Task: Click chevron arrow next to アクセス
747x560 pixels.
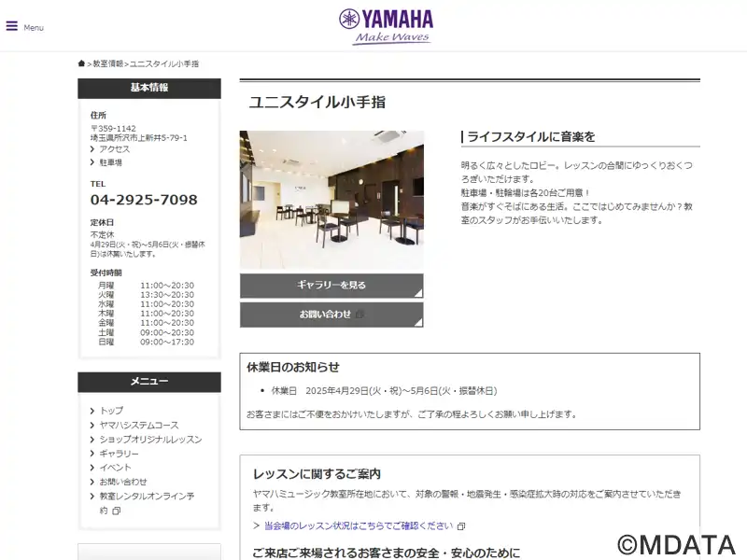Action: 92,149
